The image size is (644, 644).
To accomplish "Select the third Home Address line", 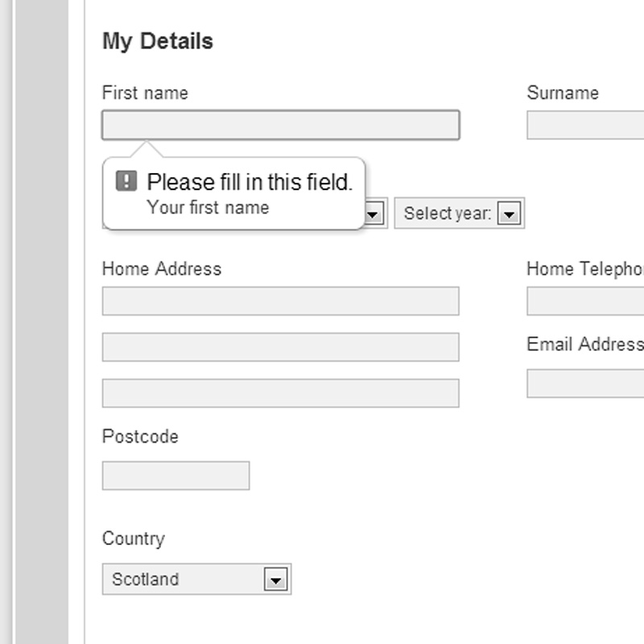I will tap(280, 392).
